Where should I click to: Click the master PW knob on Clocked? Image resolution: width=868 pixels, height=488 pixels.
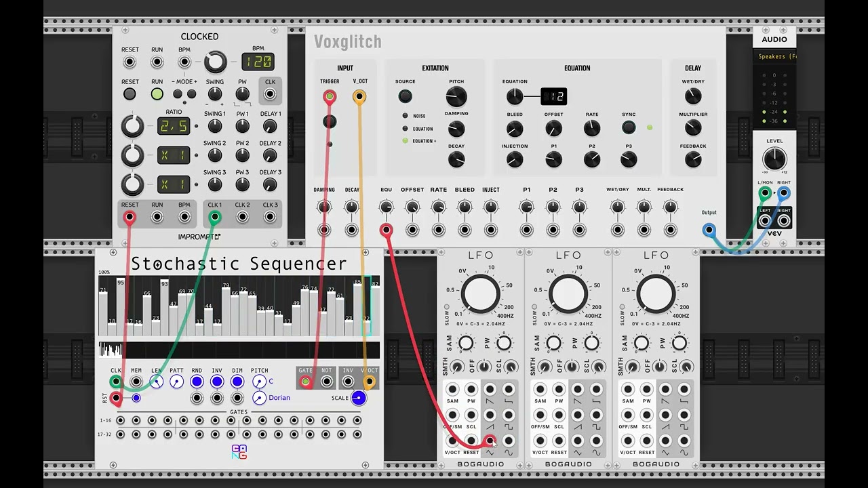242,95
